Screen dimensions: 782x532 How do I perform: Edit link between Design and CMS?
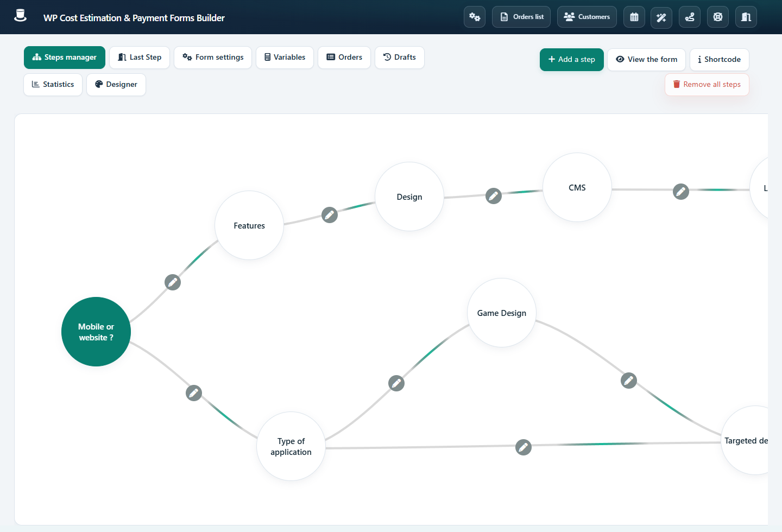(494, 196)
